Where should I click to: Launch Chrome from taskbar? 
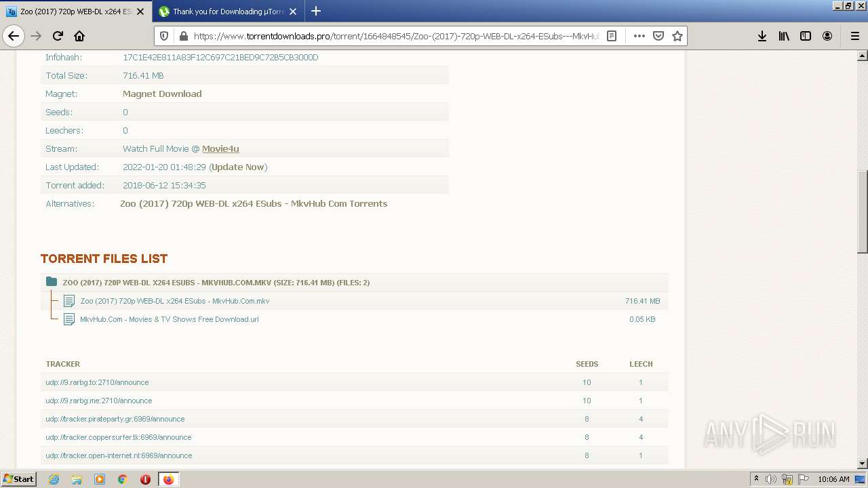coord(123,479)
